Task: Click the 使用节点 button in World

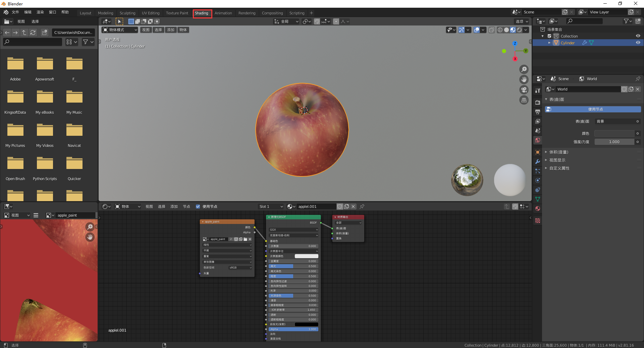Action: 593,109
